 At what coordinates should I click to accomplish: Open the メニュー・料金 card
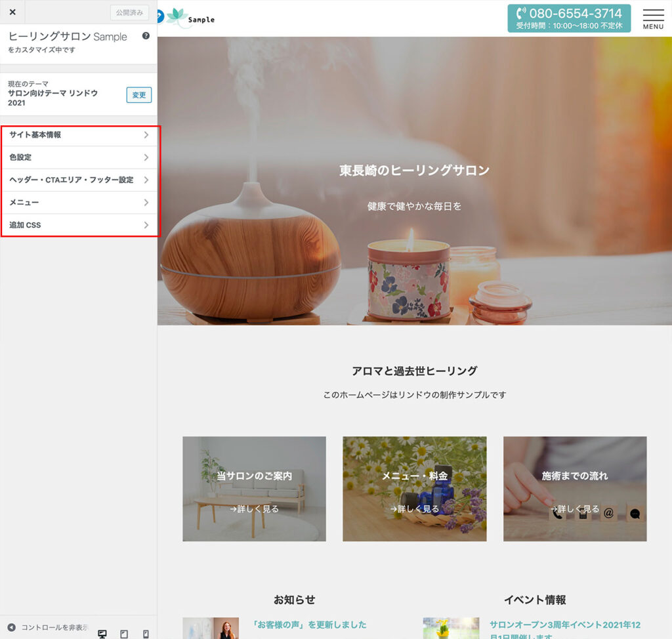415,489
